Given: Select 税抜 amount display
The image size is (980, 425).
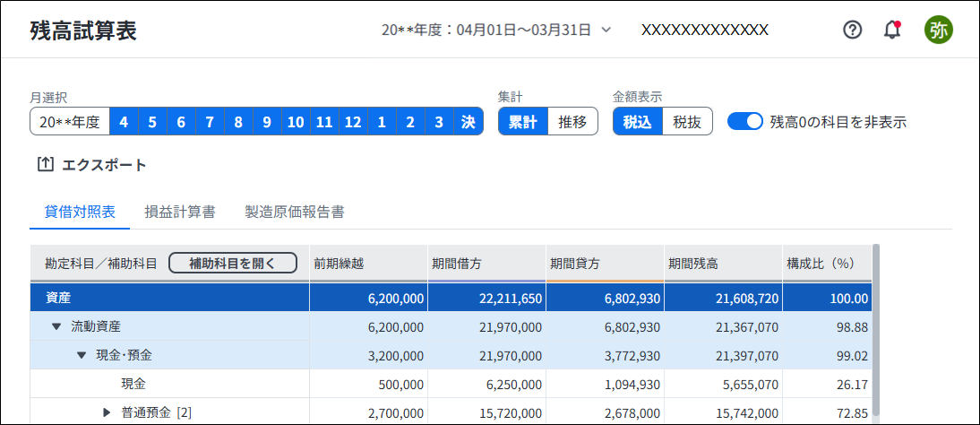Looking at the screenshot, I should pos(687,122).
